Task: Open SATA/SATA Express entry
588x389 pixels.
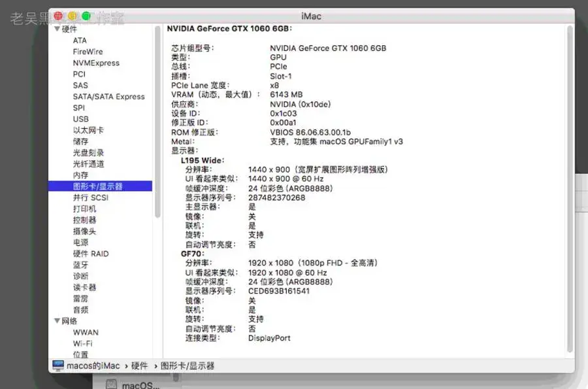Action: click(108, 96)
